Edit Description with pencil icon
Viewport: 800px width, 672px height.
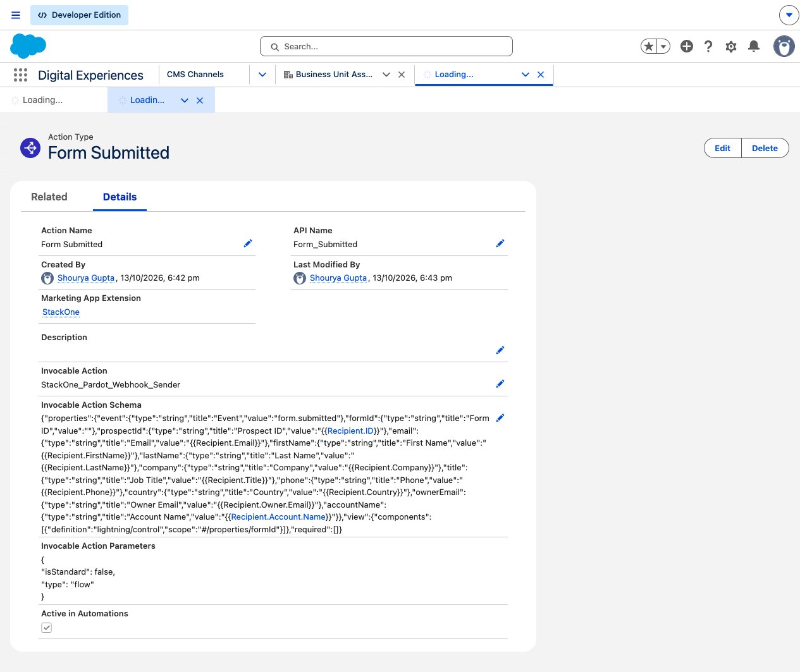500,350
